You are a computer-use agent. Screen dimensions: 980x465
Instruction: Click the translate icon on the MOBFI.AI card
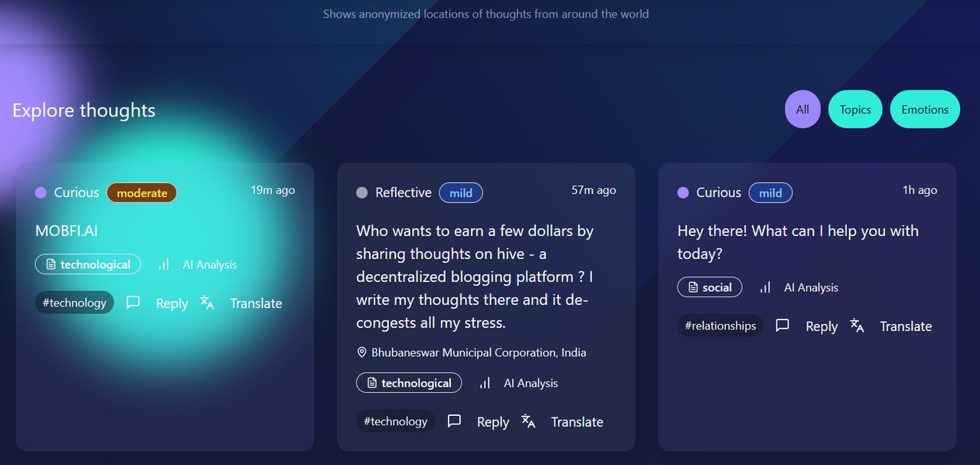(207, 303)
